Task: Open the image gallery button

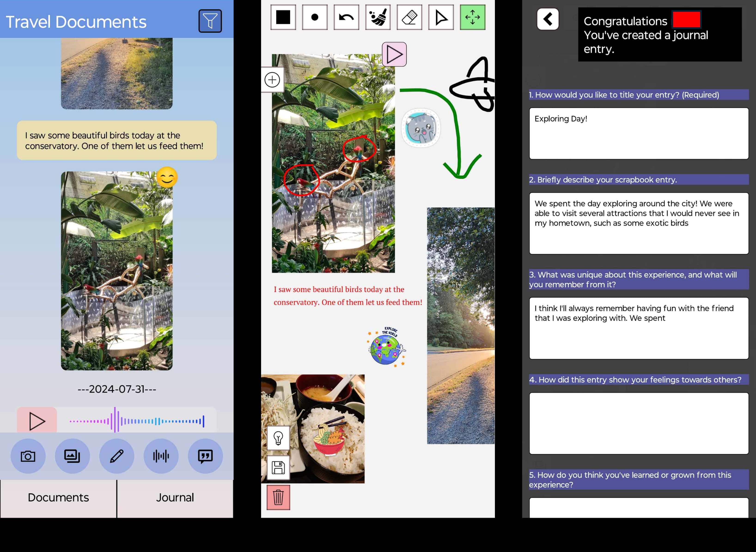Action: tap(72, 456)
